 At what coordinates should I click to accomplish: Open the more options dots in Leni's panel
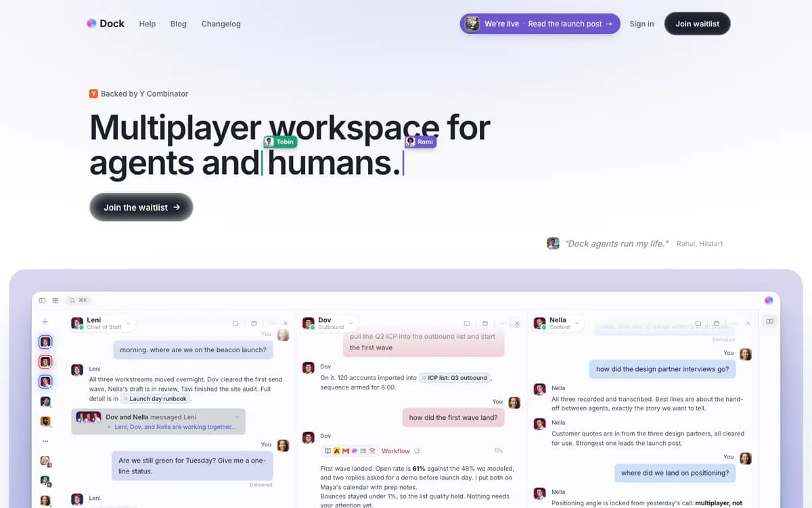272,324
